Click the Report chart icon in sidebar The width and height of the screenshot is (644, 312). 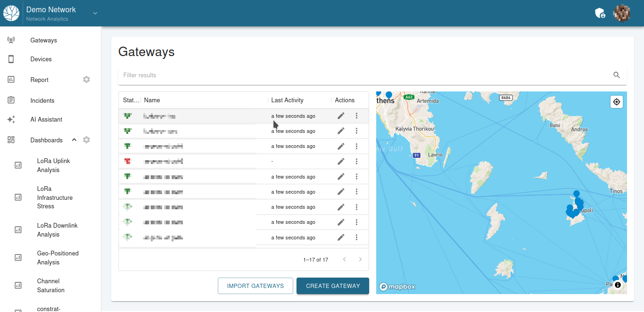tap(11, 80)
